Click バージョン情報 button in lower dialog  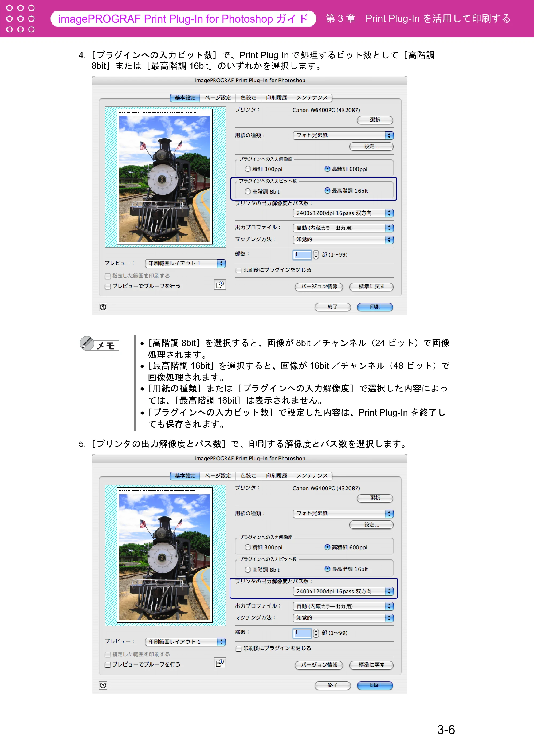click(x=319, y=665)
